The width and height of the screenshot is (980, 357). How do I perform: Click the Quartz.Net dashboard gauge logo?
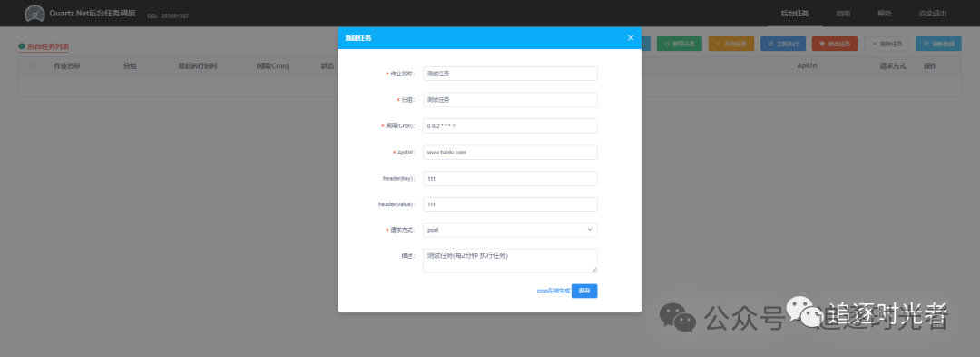click(35, 13)
